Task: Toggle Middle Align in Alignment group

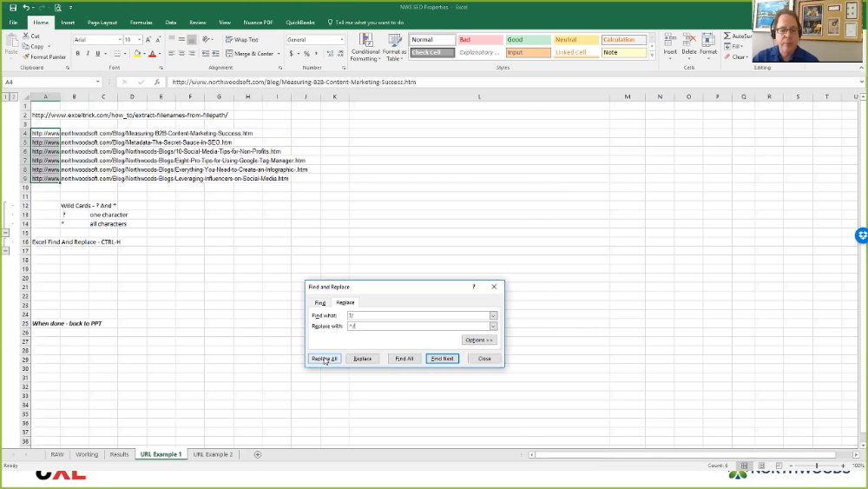Action: pyautogui.click(x=181, y=39)
